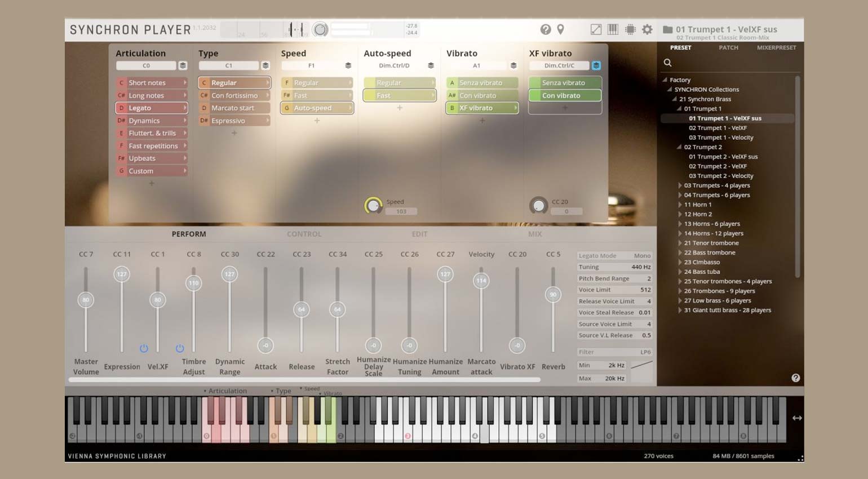Click the filter slope curve icon
868x479 pixels.
pyautogui.click(x=641, y=365)
